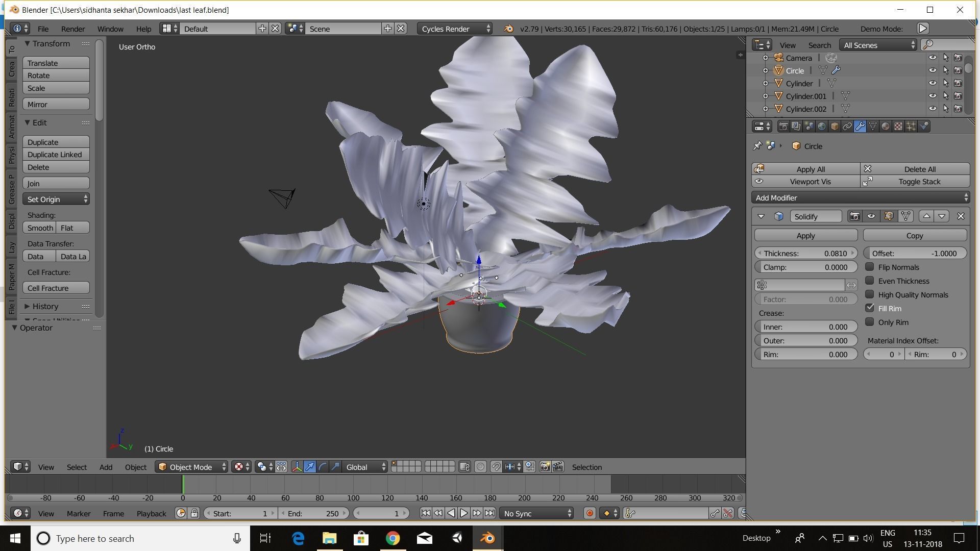Screen dimensions: 980x551
Task: Enable High Quality Normals checkbox
Action: [870, 294]
